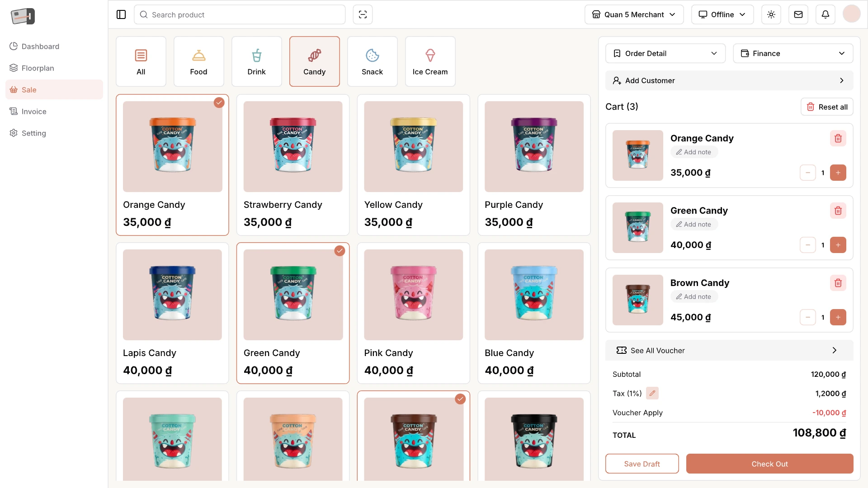Open the barcode scanner icon

[x=363, y=14]
